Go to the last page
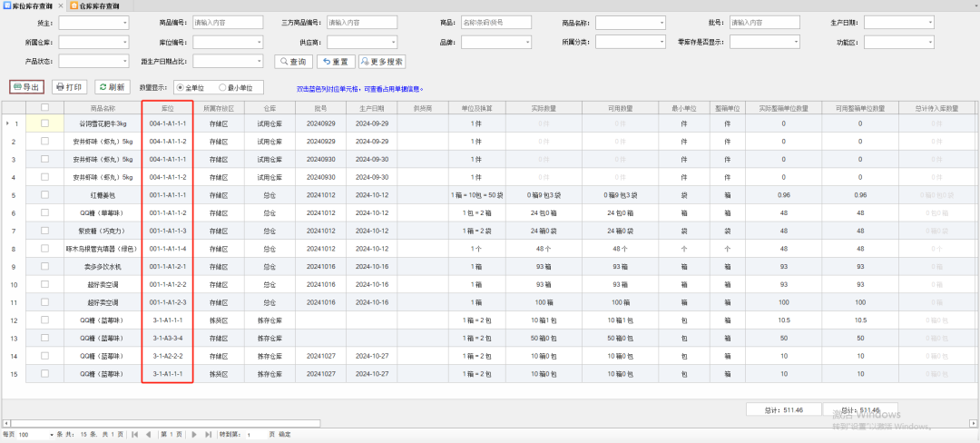The width and height of the screenshot is (980, 443). pyautogui.click(x=208, y=434)
